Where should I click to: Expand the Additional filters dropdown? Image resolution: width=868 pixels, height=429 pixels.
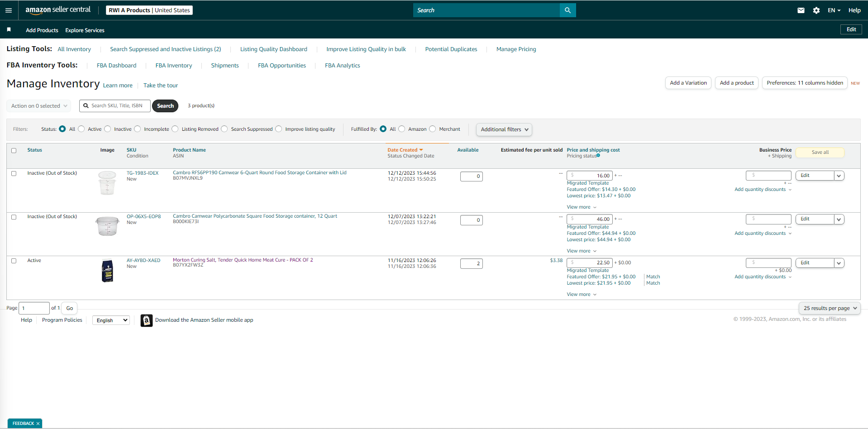click(x=504, y=129)
